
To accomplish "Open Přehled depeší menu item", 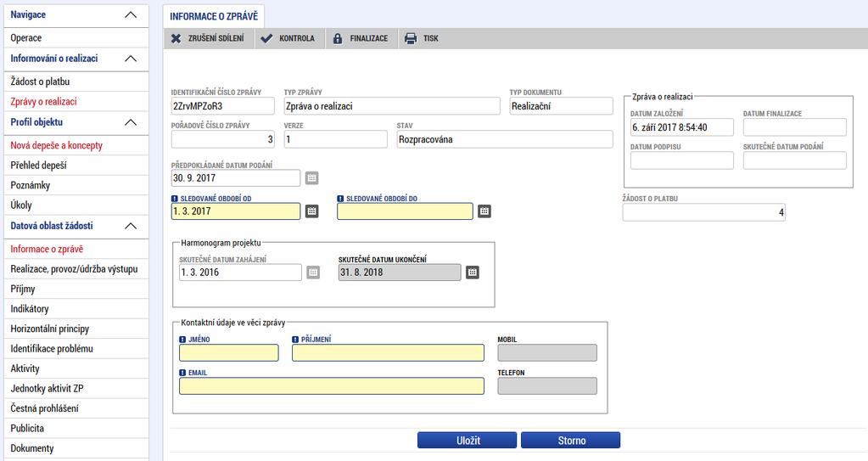I will [76, 165].
